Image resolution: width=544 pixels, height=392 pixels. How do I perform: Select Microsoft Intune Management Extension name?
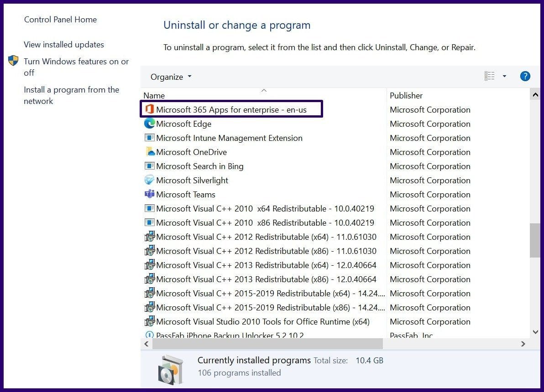coord(229,138)
